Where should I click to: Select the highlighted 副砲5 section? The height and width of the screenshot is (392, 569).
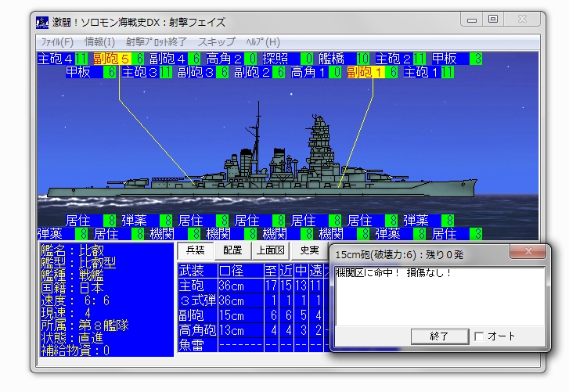[x=119, y=59]
